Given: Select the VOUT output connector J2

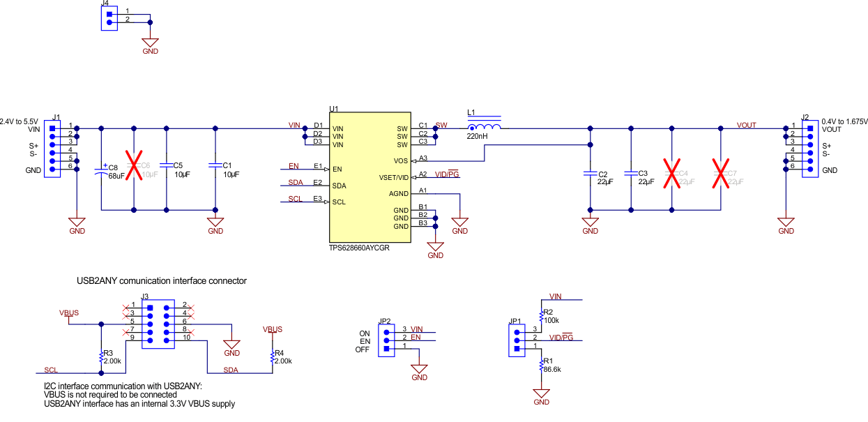Looking at the screenshot, I should (x=809, y=149).
